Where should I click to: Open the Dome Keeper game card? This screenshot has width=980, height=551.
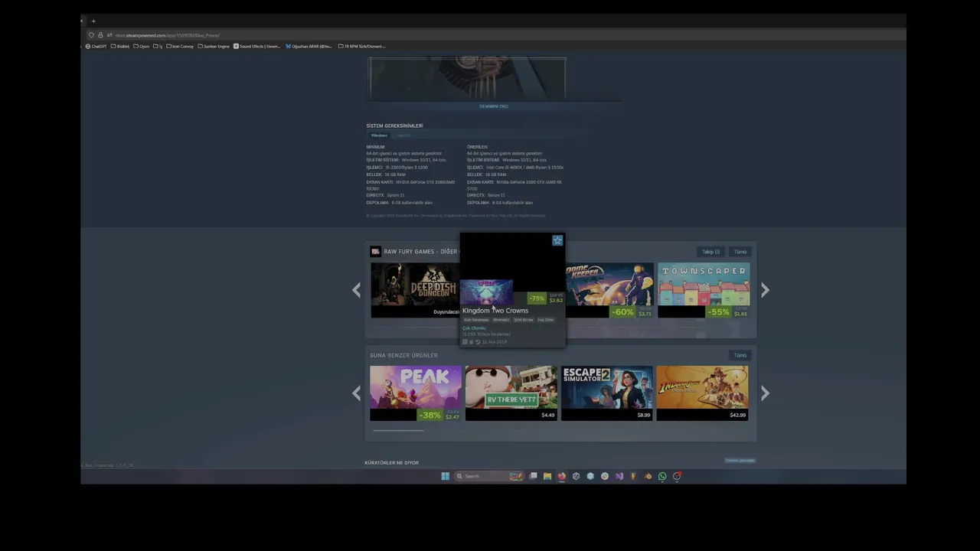click(x=610, y=290)
